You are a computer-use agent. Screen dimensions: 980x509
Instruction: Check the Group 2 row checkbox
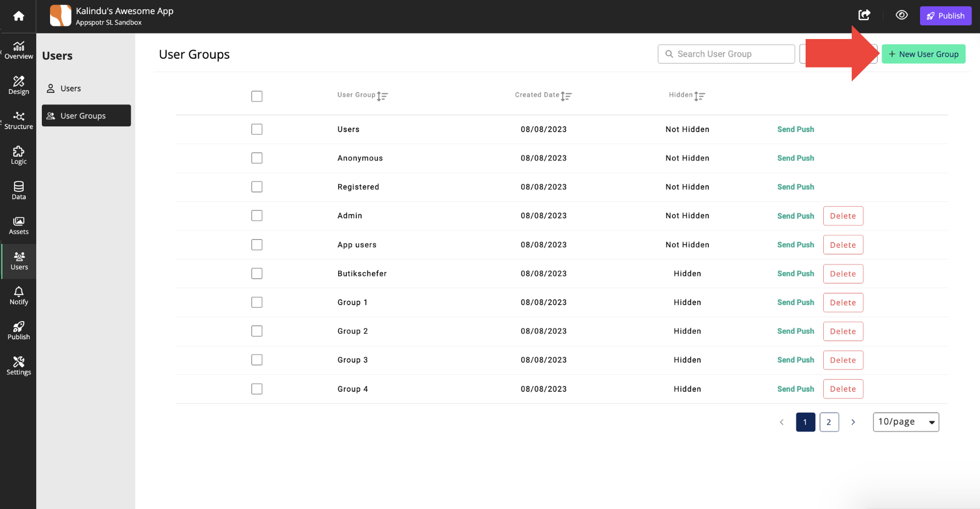[257, 331]
